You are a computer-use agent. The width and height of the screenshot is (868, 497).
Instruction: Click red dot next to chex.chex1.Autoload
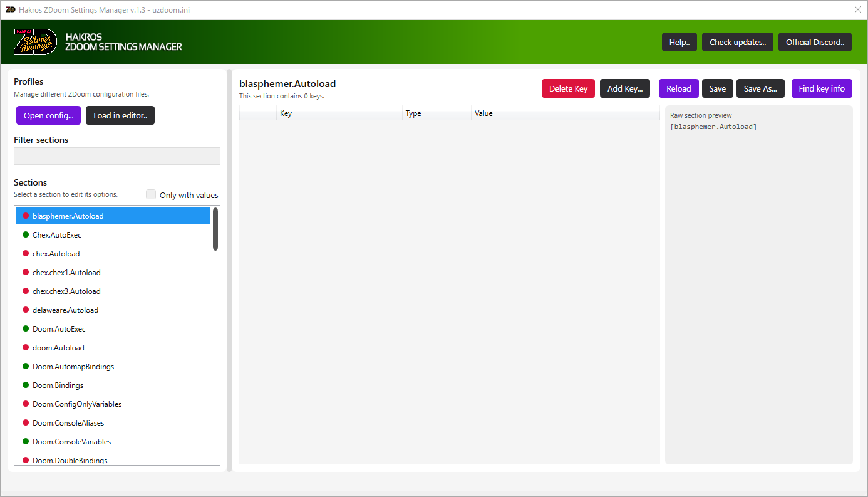pyautogui.click(x=26, y=272)
